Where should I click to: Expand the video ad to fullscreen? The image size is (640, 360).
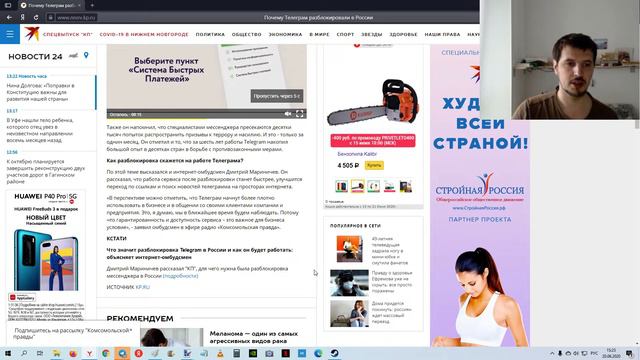tap(300, 114)
